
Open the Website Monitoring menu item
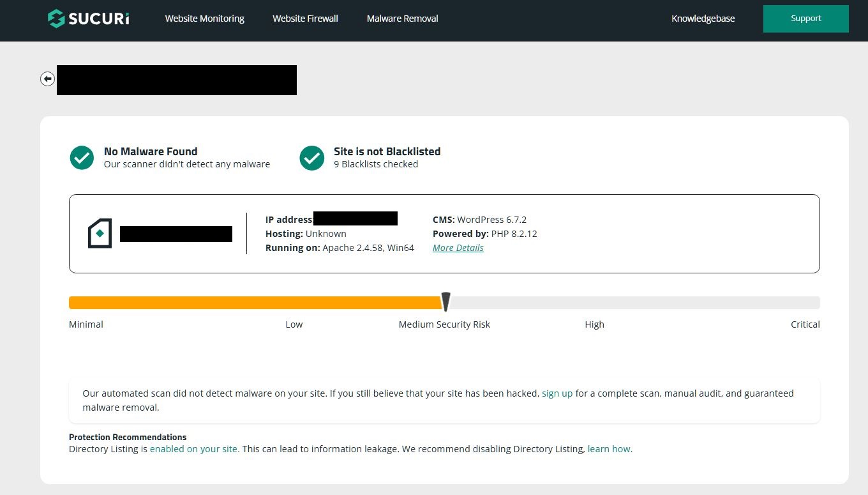point(204,19)
